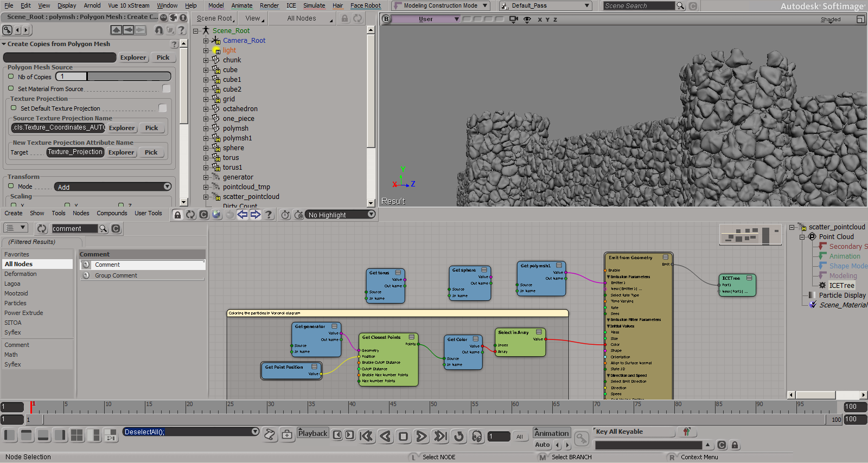
Task: Click Pick next to Texture_Projection target
Action: coord(151,152)
